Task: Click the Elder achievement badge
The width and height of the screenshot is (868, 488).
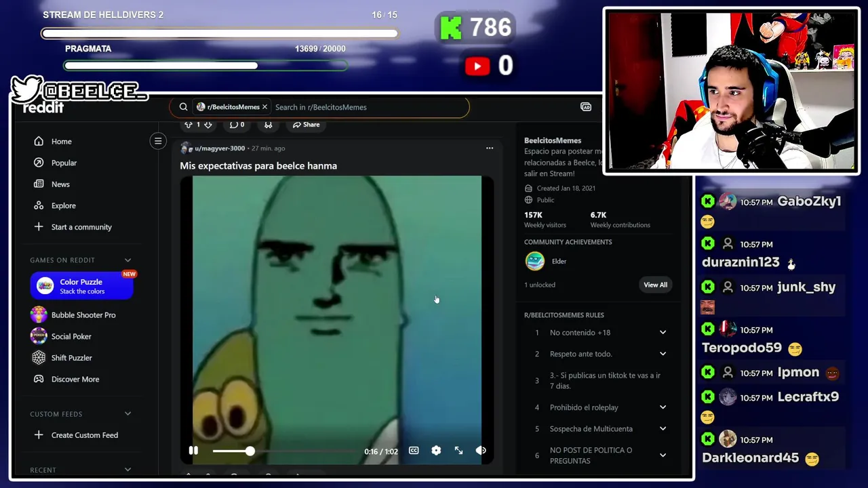Action: (535, 261)
